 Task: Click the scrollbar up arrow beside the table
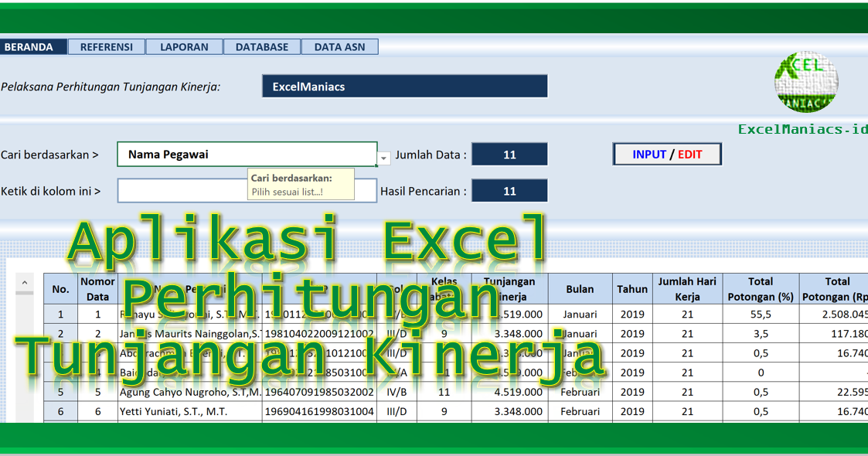tap(23, 283)
